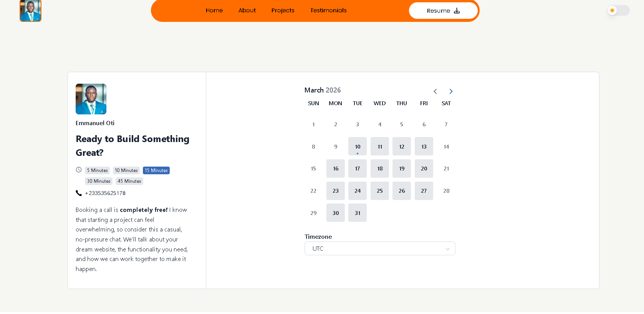Image resolution: width=644 pixels, height=314 pixels.
Task: Pick March 10 on the calendar
Action: point(357,146)
